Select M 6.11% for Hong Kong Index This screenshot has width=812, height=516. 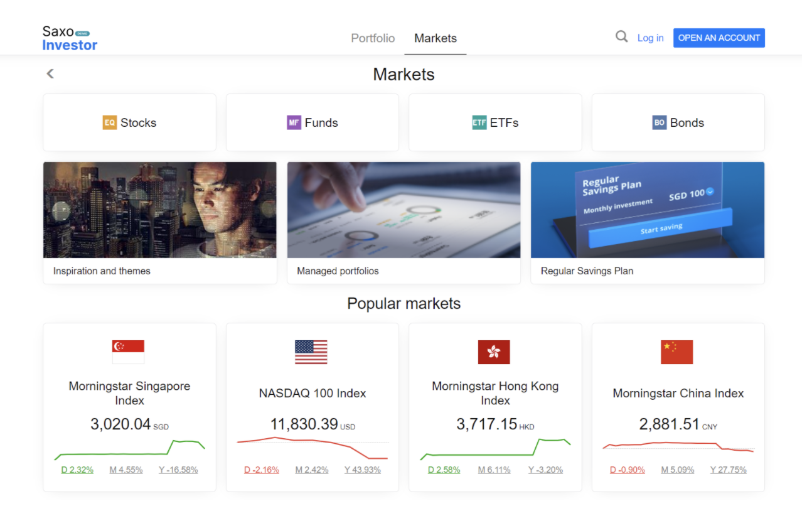tap(494, 470)
